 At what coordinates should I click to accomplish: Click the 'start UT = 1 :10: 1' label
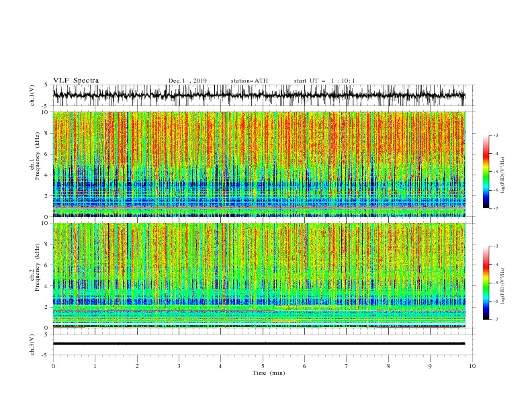coord(324,81)
